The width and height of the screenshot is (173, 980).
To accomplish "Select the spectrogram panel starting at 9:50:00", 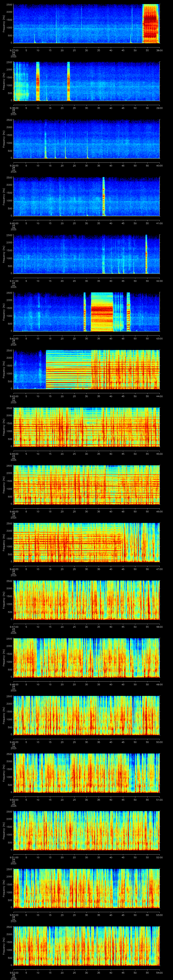I will 86,773.
